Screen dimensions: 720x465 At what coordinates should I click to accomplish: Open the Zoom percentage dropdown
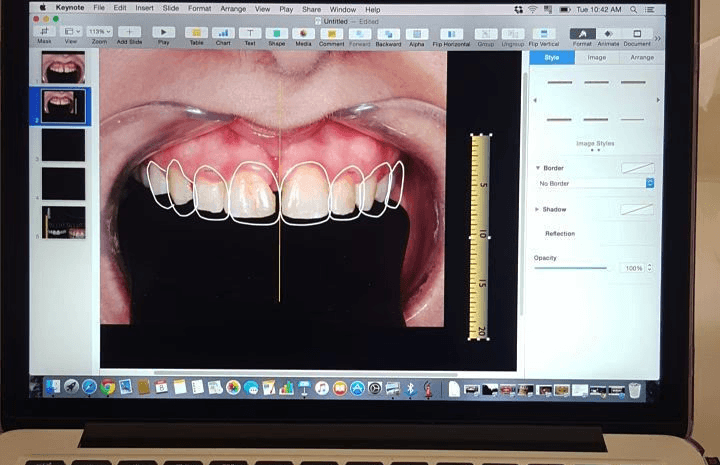(x=100, y=31)
